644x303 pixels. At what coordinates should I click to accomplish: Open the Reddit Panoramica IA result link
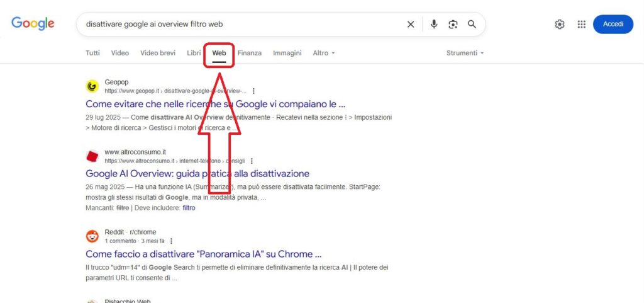click(204, 254)
